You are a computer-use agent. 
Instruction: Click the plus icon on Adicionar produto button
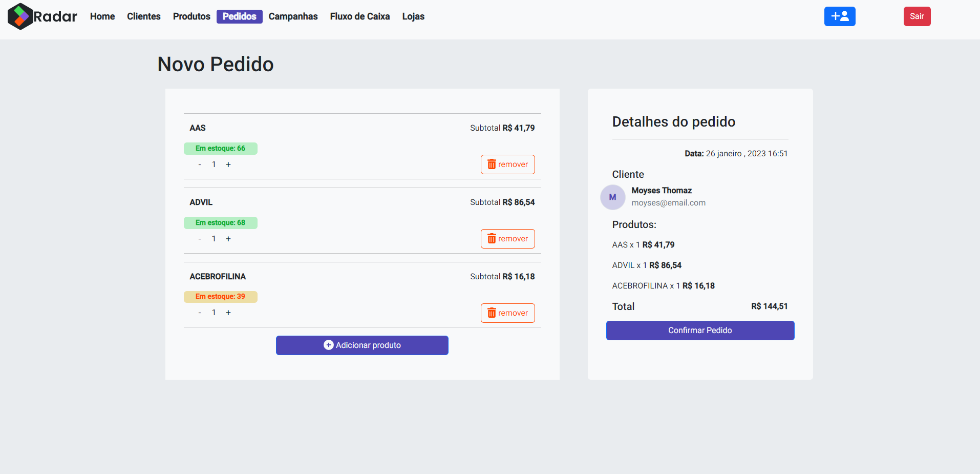[328, 345]
